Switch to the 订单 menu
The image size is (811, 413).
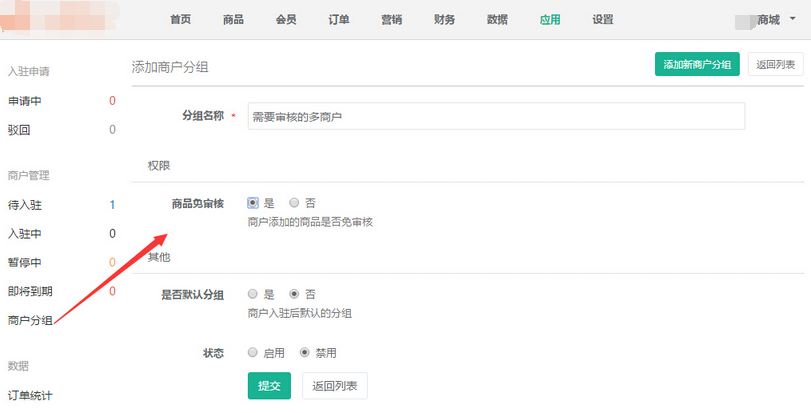click(x=339, y=20)
